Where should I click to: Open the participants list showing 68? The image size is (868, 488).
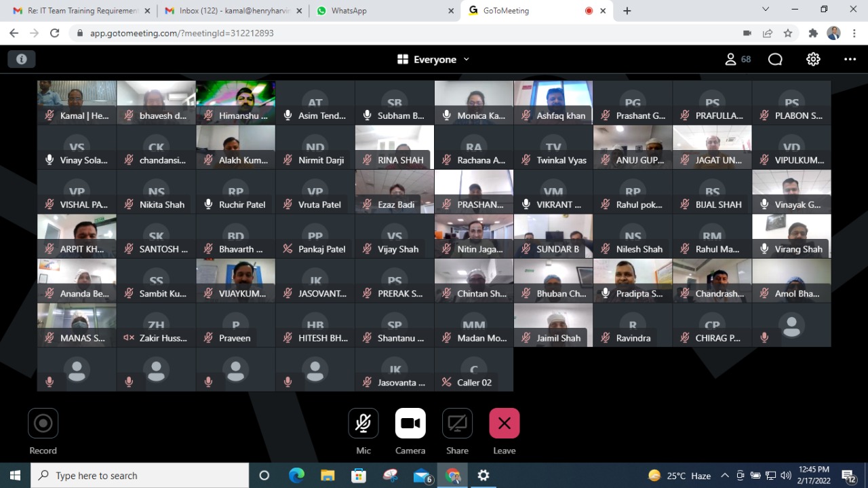click(x=738, y=59)
